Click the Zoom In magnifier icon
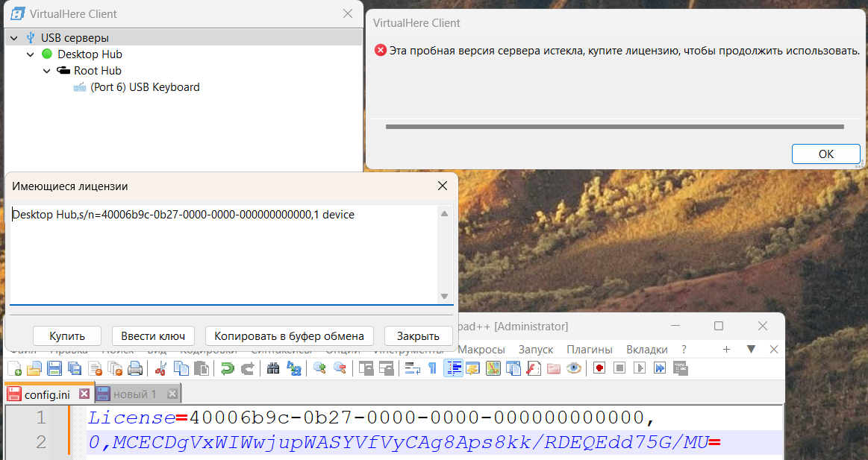The height and width of the screenshot is (460, 868). click(x=319, y=368)
